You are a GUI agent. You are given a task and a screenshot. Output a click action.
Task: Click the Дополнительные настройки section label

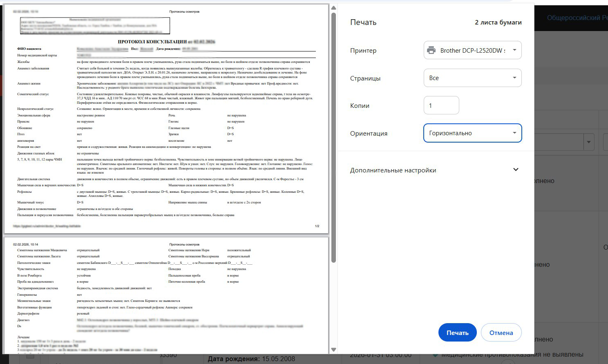(x=393, y=170)
